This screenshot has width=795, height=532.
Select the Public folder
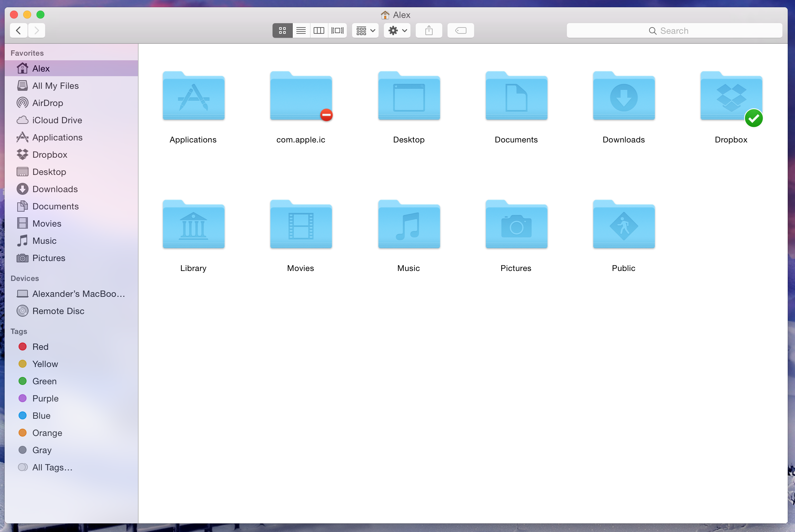tap(624, 224)
